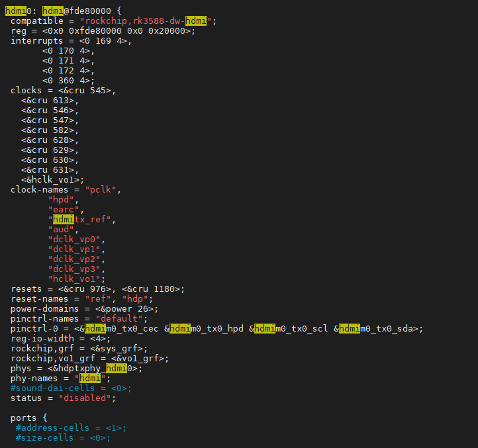Click the interrupt entry <0 172 4>
478x448 pixels.
pos(66,71)
